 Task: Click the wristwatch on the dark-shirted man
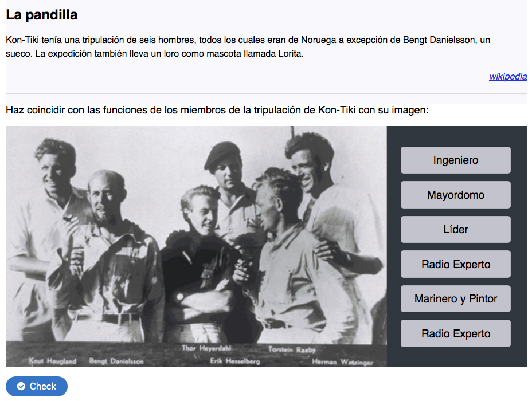click(x=180, y=297)
